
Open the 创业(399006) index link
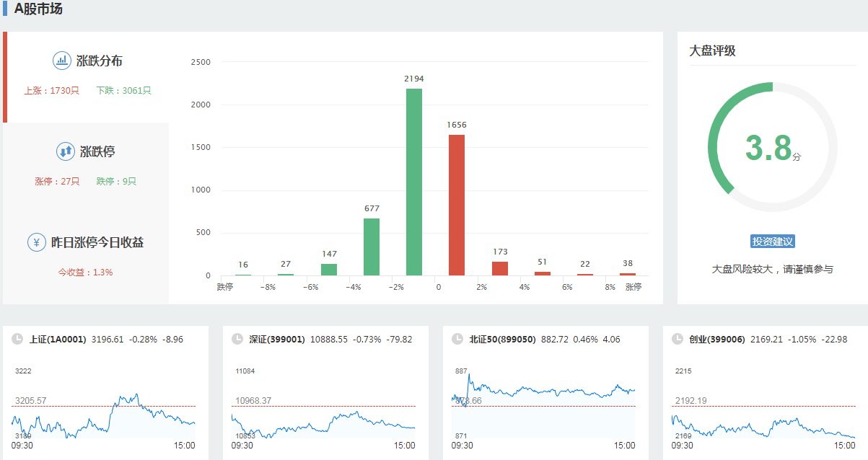pos(716,339)
